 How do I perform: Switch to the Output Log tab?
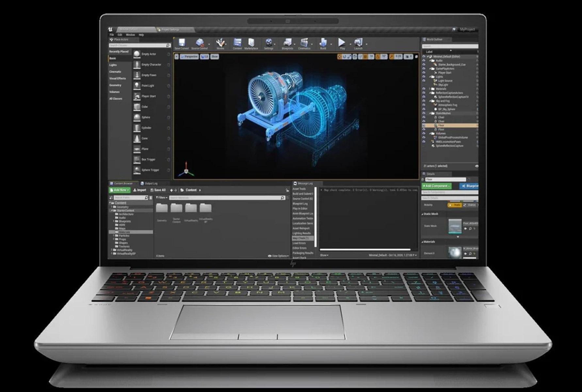[x=149, y=184]
